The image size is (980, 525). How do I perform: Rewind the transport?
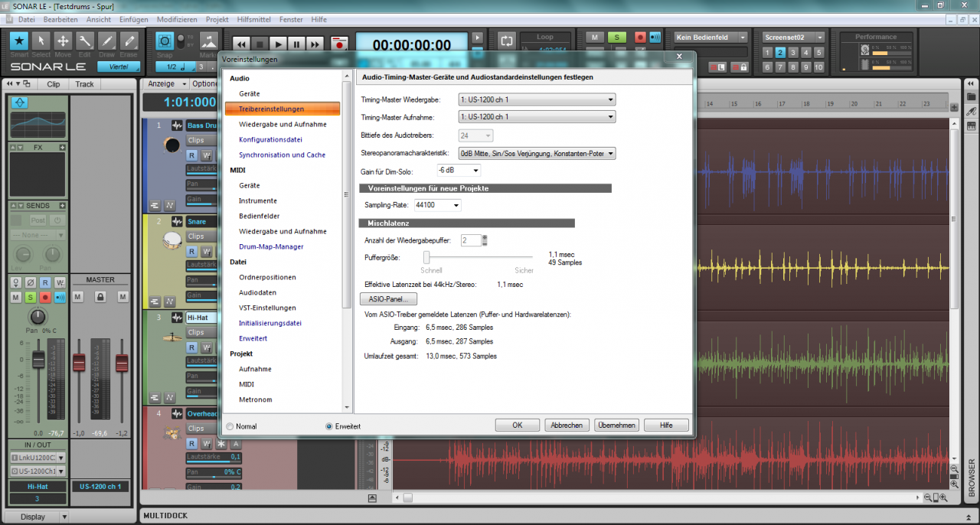click(242, 45)
